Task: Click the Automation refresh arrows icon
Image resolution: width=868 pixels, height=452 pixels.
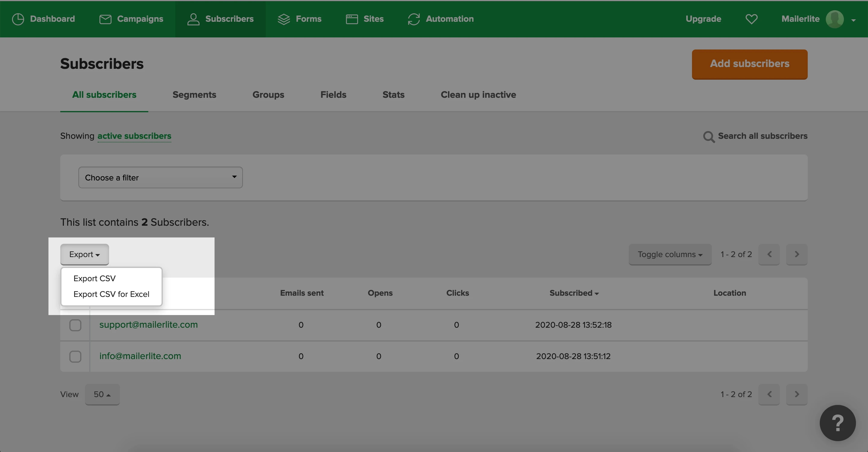Action: pyautogui.click(x=414, y=19)
